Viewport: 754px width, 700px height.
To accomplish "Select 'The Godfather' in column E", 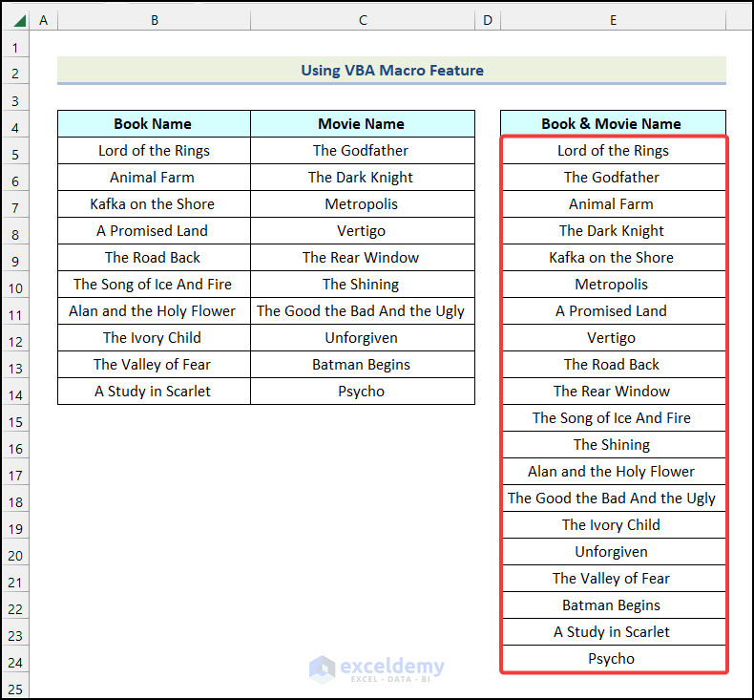I will point(613,178).
